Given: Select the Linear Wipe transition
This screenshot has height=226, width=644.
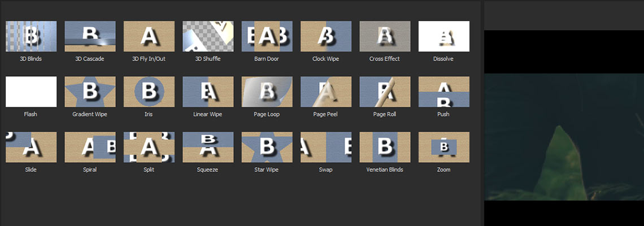Looking at the screenshot, I should pos(208,92).
